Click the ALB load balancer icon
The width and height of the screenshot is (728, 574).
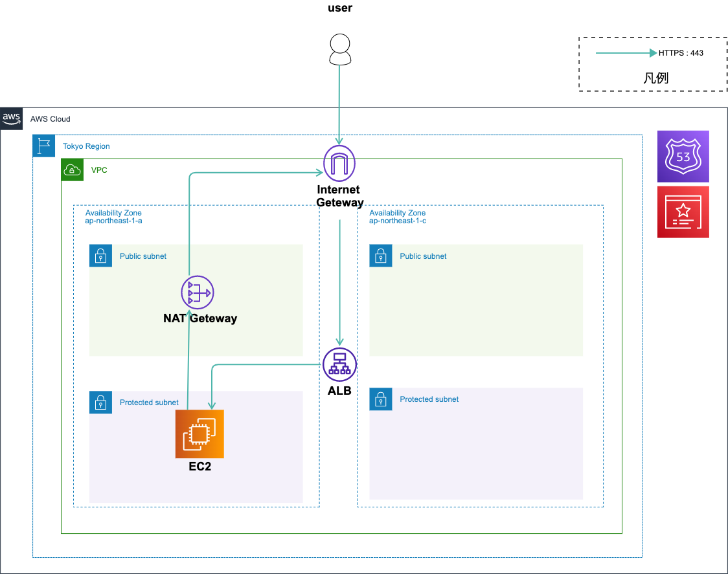point(339,365)
